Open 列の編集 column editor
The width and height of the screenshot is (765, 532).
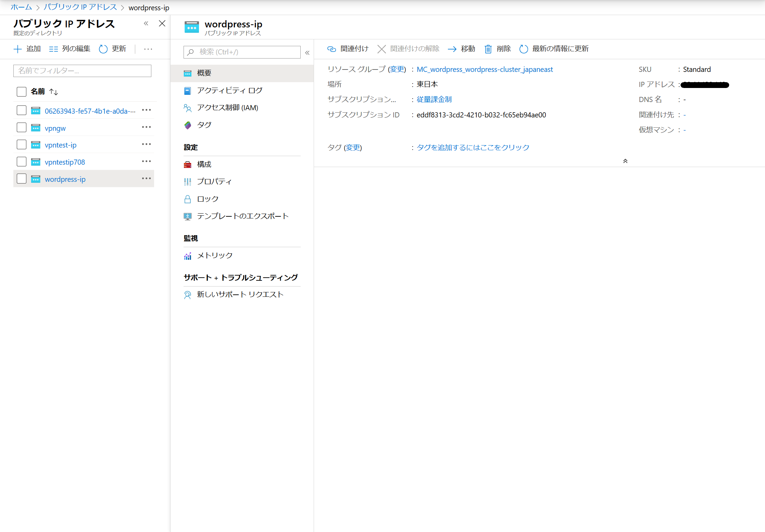70,49
